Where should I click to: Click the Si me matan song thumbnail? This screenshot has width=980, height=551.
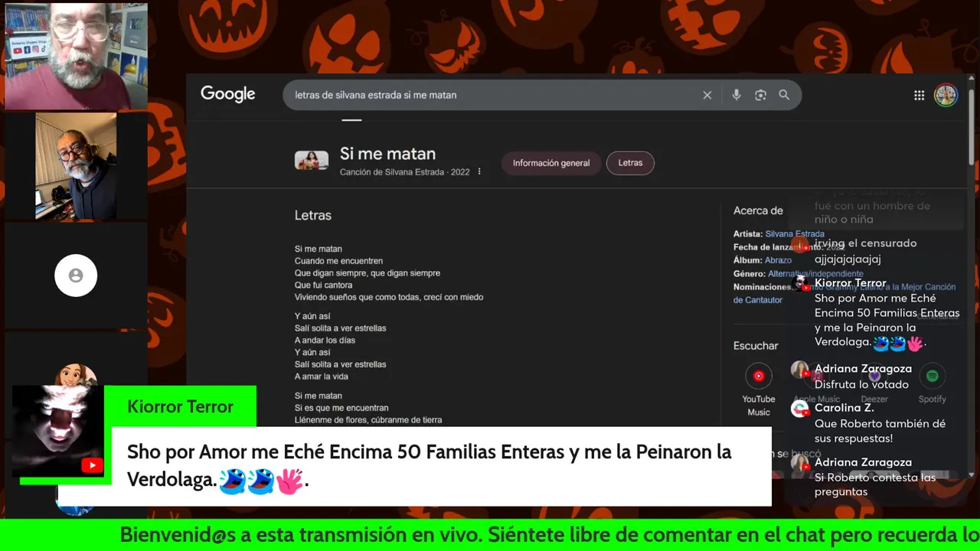tap(312, 161)
